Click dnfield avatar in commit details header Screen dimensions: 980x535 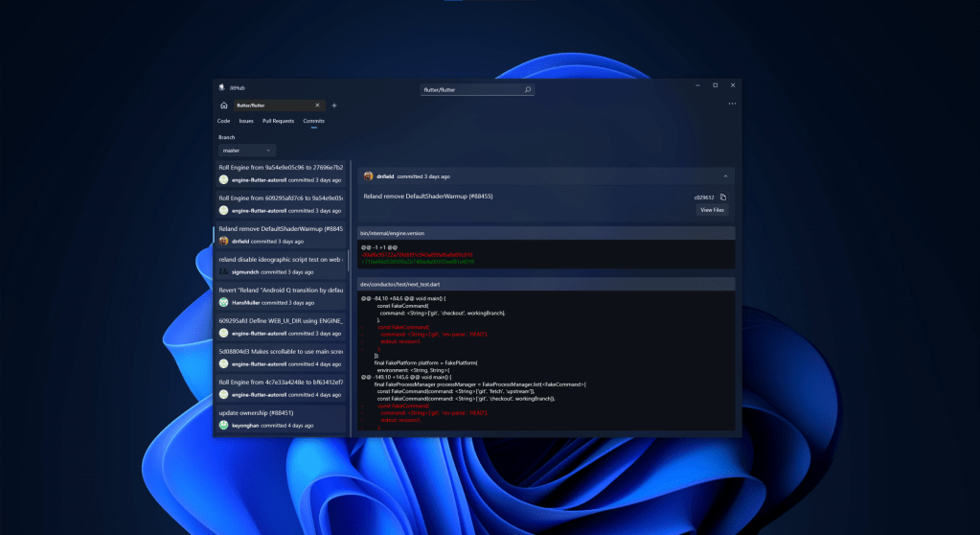point(368,176)
